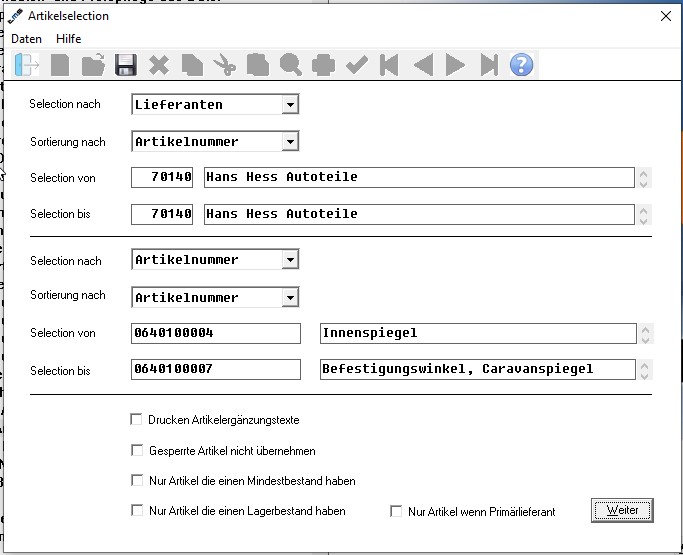683x555 pixels.
Task: Click the new document toolbar icon
Action: [60, 65]
